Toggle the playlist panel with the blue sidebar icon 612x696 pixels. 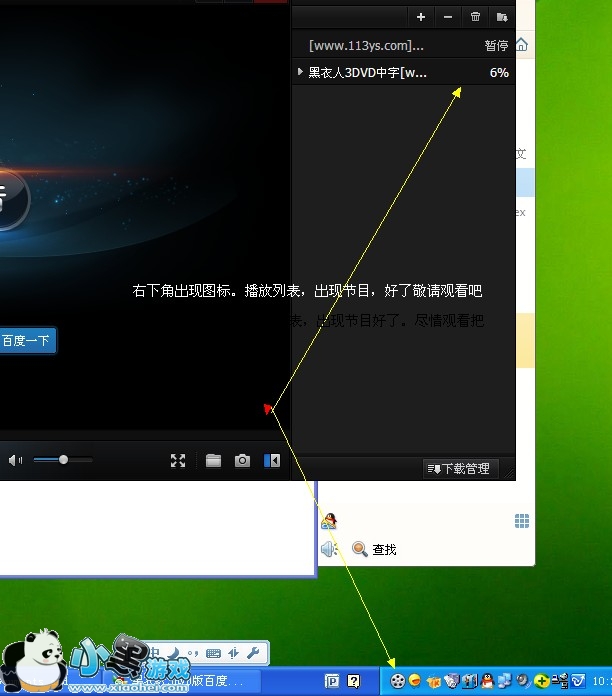coord(272,460)
